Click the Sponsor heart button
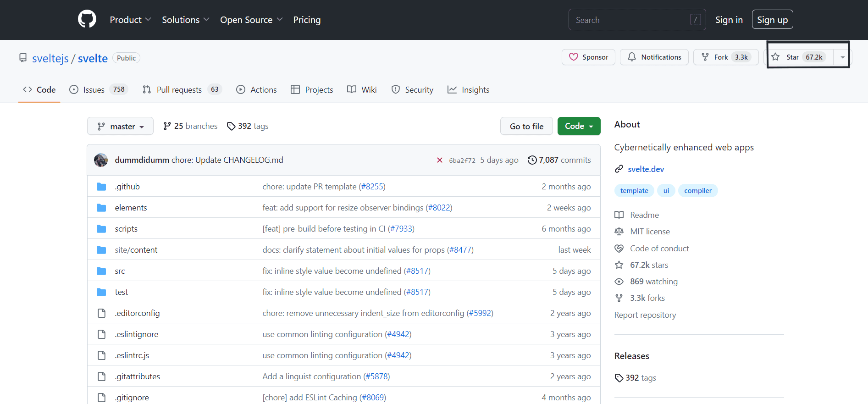Image resolution: width=868 pixels, height=404 pixels. (x=588, y=57)
